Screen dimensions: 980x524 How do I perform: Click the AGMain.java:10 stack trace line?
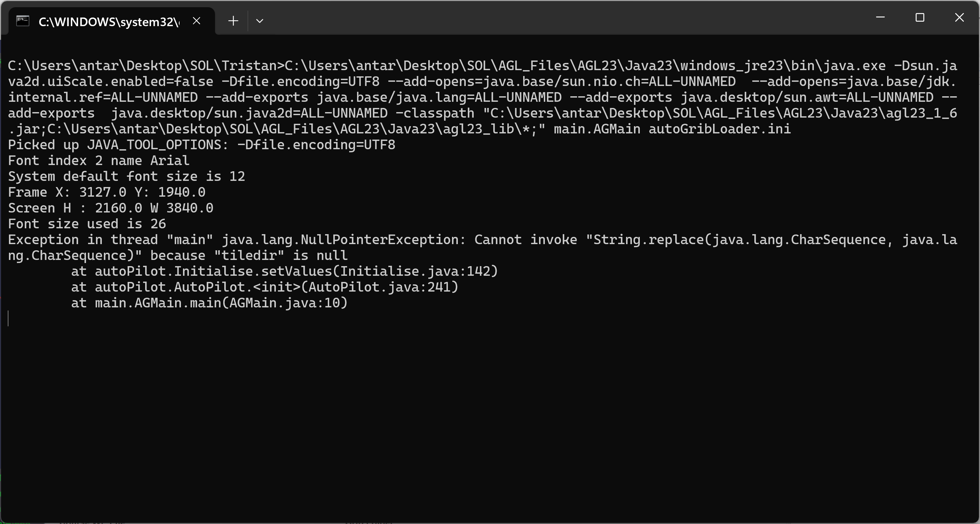point(209,303)
